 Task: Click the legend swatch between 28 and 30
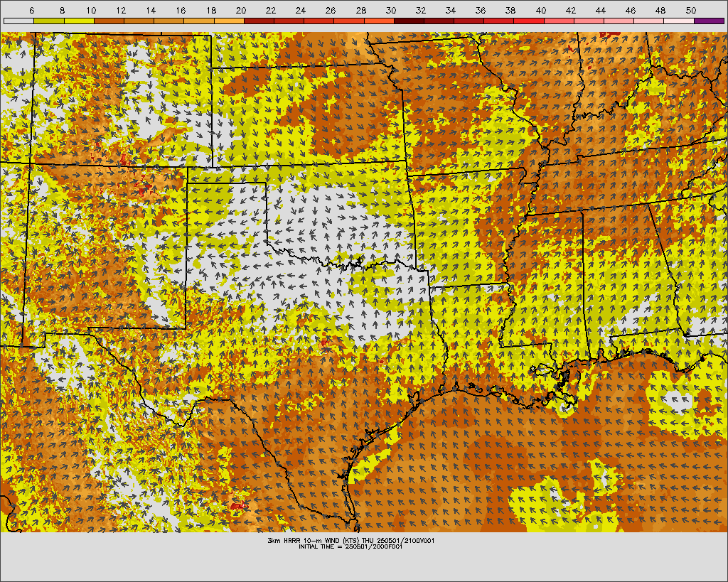379,21
